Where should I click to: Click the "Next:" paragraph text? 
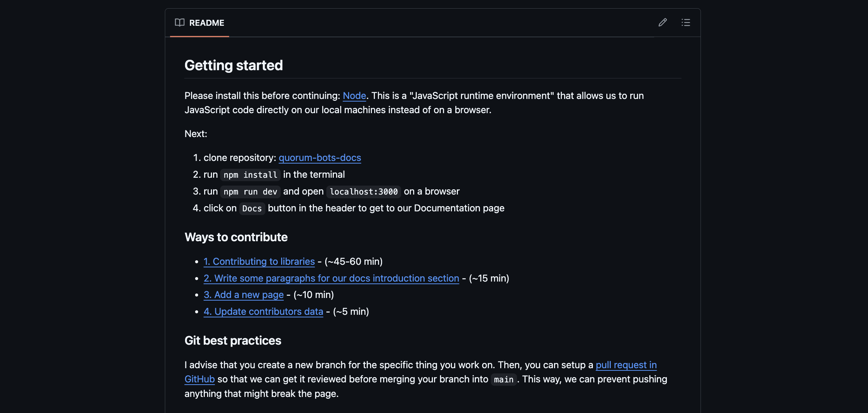point(196,134)
